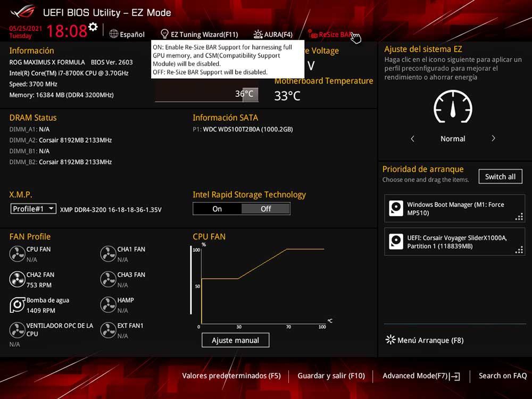The height and width of the screenshot is (399, 532).
Task: Click the DIMM_A1 N/A entry
Action: tap(29, 129)
